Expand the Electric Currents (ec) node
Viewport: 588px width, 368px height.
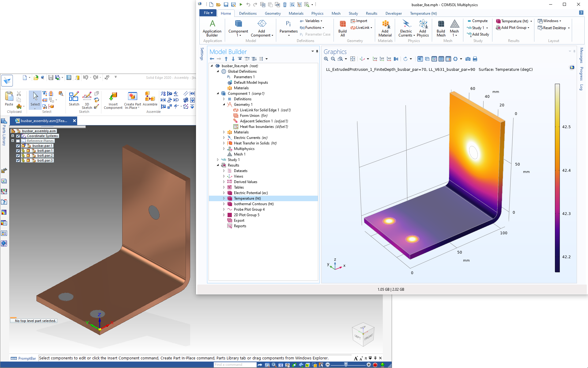pyautogui.click(x=224, y=138)
